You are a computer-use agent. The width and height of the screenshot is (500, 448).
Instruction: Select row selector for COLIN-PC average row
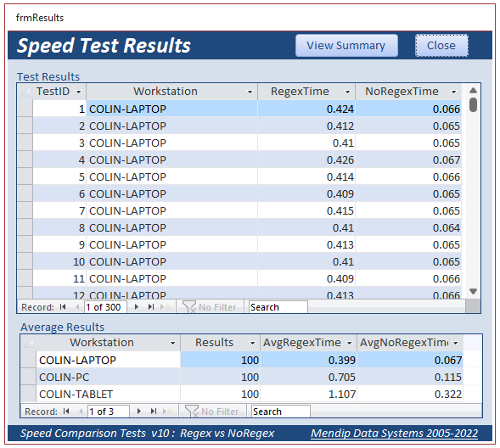click(28, 377)
